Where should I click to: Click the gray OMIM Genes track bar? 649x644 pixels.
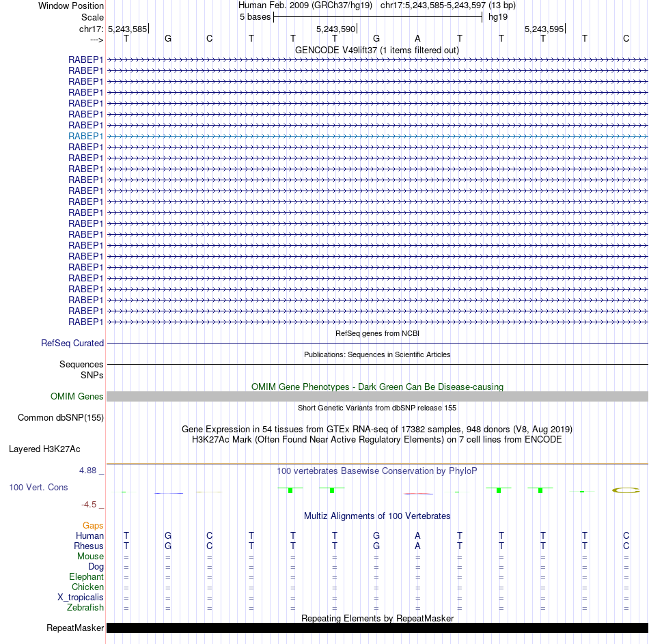tap(377, 397)
